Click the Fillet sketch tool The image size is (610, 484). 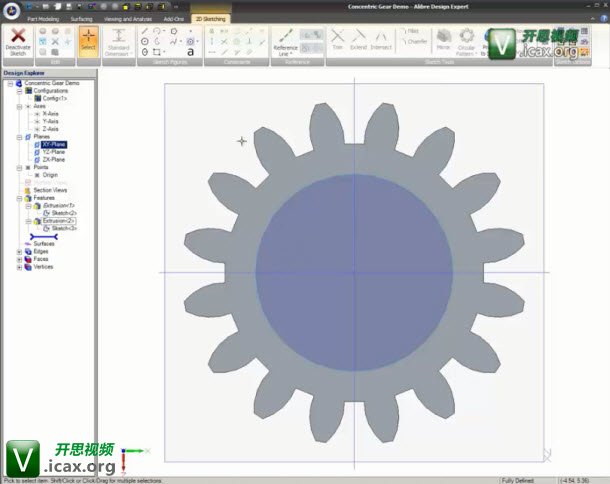[410, 31]
